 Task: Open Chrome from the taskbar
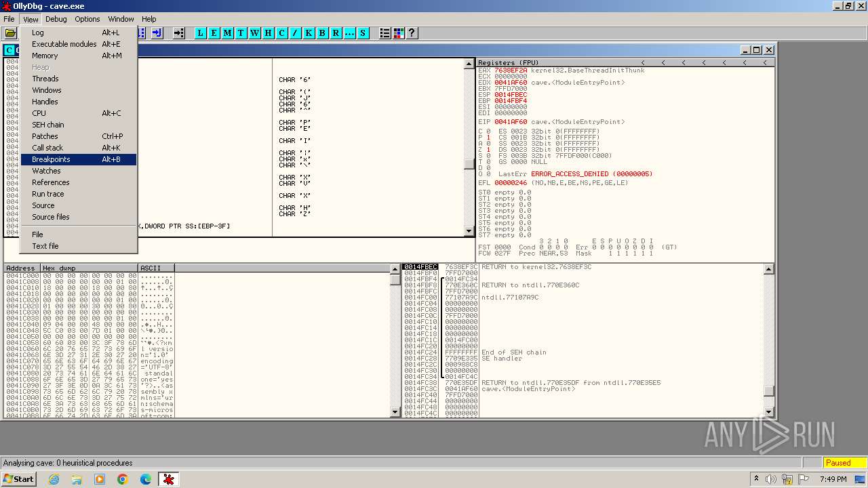click(x=122, y=479)
